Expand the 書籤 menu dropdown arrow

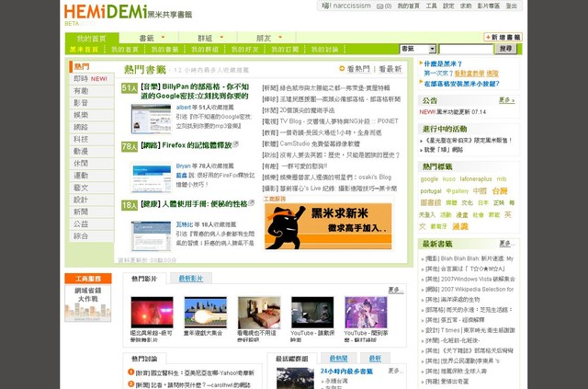(164, 37)
